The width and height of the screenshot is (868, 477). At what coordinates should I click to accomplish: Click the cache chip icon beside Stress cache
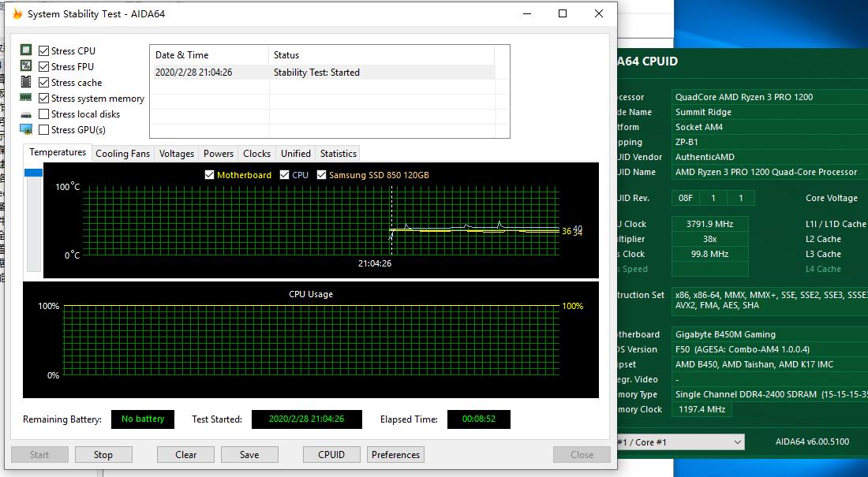point(26,82)
